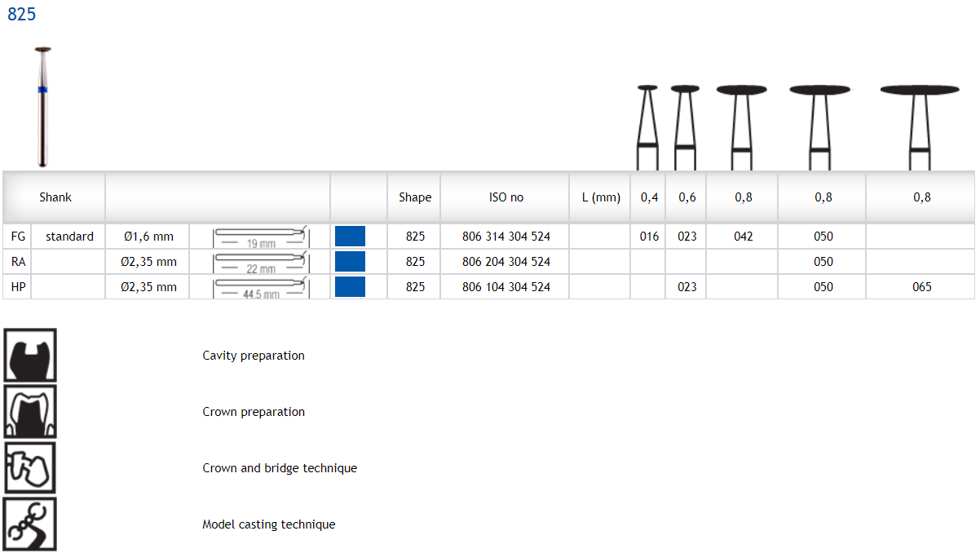Click the blue swatch in FG row
Viewport: 980px width, 553px height.
(x=350, y=237)
